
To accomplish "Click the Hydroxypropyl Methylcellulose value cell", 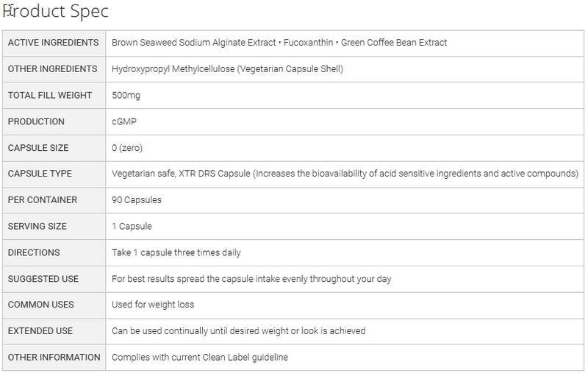I will pyautogui.click(x=227, y=69).
